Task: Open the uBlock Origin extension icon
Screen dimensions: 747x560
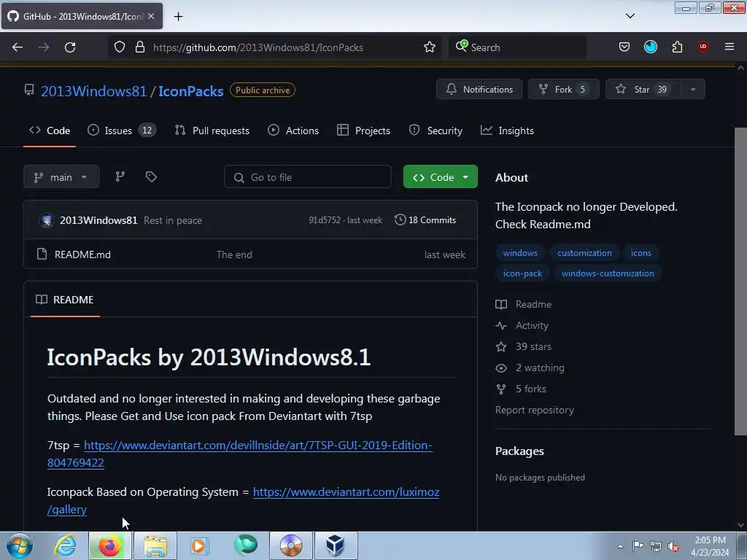Action: [x=703, y=47]
